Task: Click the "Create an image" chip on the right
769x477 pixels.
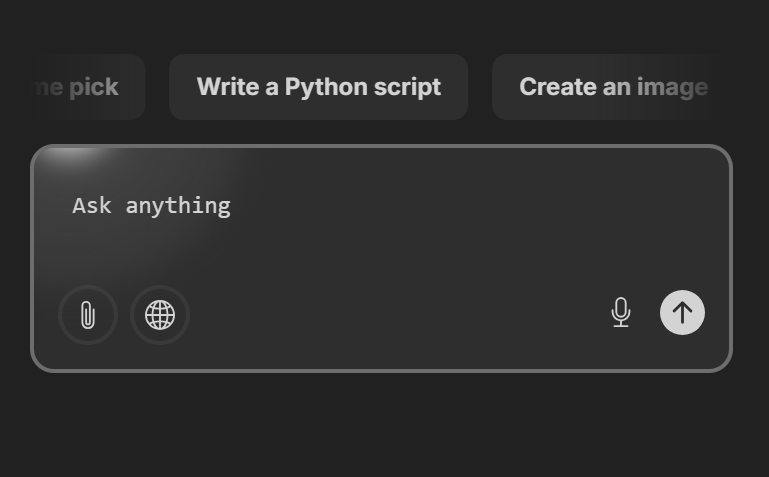Action: pyautogui.click(x=613, y=87)
